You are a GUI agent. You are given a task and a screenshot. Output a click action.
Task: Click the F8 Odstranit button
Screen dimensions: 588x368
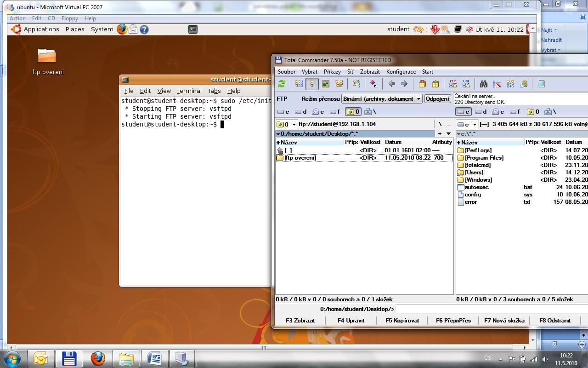pyautogui.click(x=555, y=321)
